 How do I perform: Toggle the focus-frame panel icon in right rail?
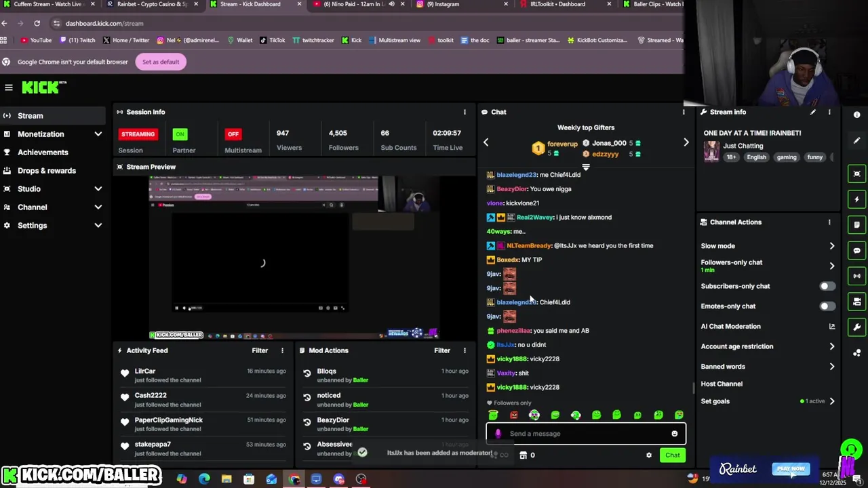[x=857, y=174]
